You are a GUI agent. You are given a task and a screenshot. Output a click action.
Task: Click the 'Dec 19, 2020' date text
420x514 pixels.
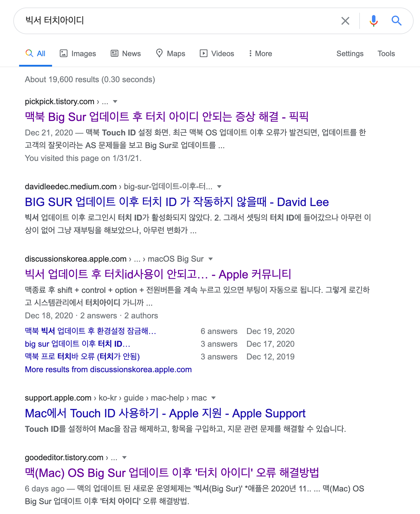[270, 331]
